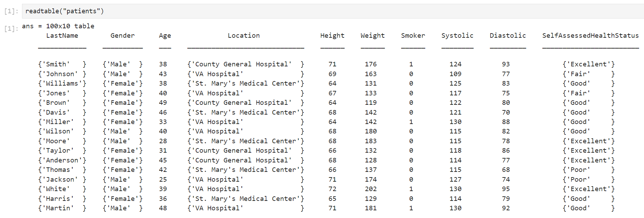644x218 pixels.
Task: Select the Systolic column header
Action: [457, 36]
